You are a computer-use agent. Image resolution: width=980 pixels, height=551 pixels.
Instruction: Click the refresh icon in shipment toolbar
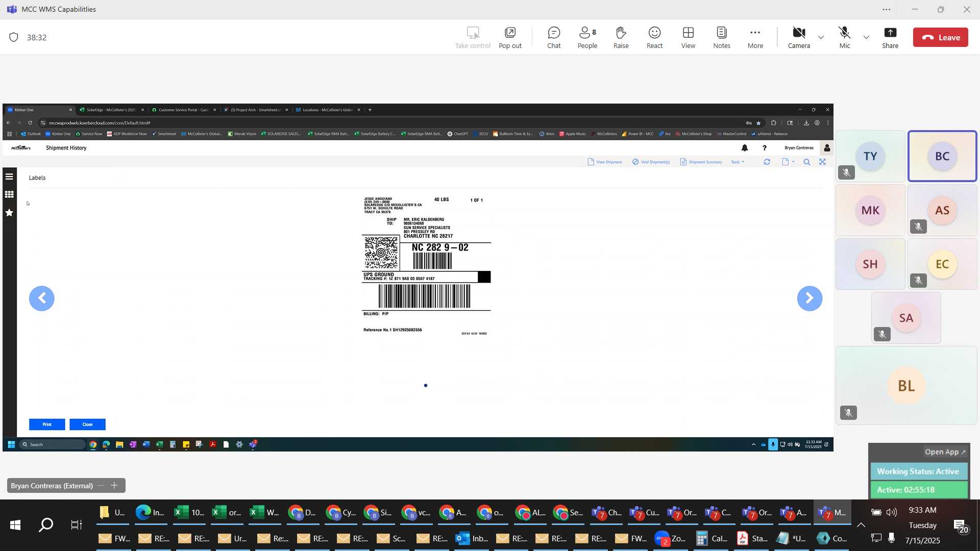click(x=767, y=162)
